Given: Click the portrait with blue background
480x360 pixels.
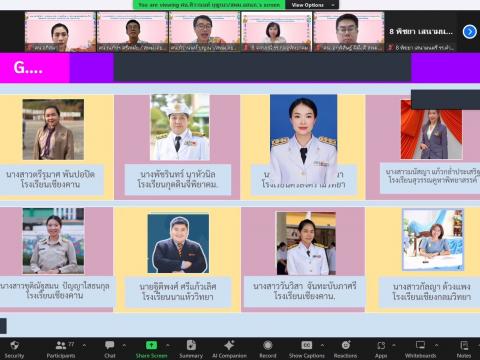Looking at the screenshot, I should [x=304, y=138].
